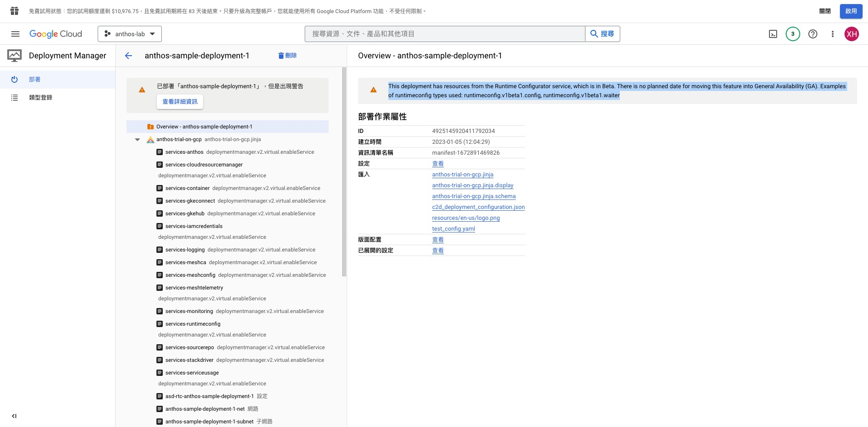Open the help question mark icon
Viewport: 868px width, 427px height.
pyautogui.click(x=813, y=34)
